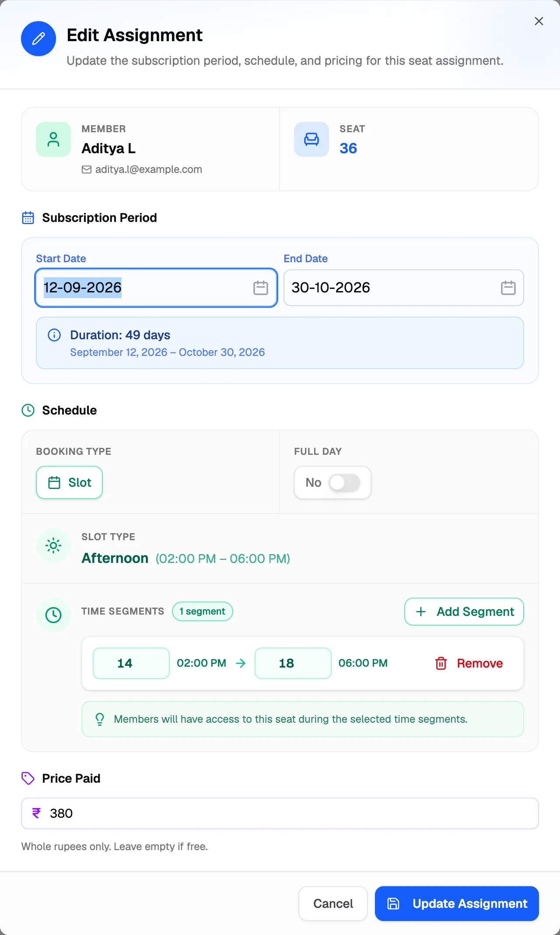Screen dimensions: 560x935
Task: Click the blue pencil edit icon
Action: tap(38, 39)
